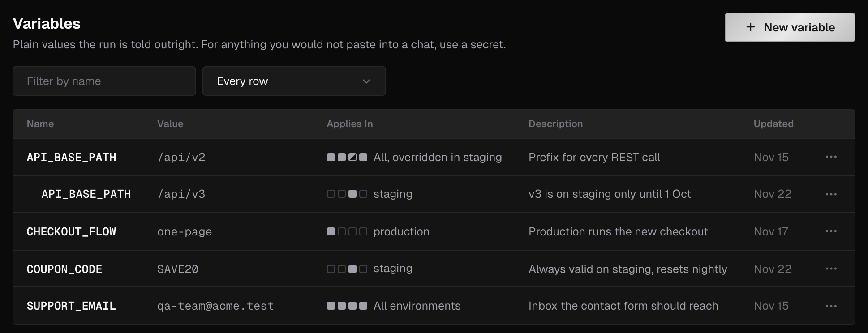Click the New variable button

[x=790, y=27]
